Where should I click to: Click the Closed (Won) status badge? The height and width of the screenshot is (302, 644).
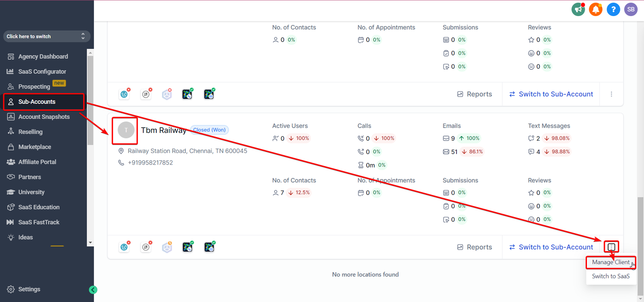coord(209,130)
